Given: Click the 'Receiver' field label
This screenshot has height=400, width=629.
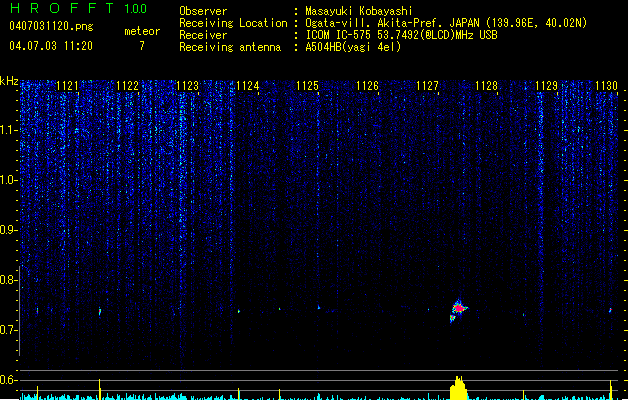Looking at the screenshot, I should click(x=203, y=35).
